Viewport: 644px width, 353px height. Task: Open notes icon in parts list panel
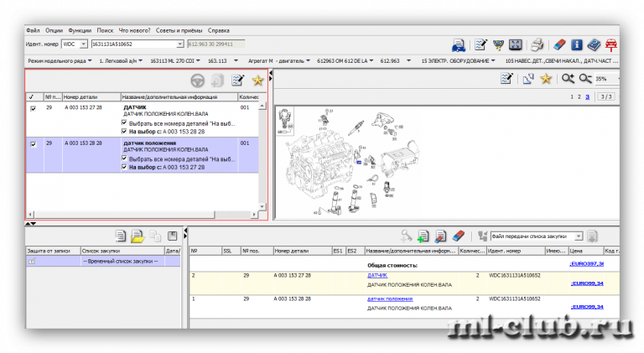click(x=238, y=80)
